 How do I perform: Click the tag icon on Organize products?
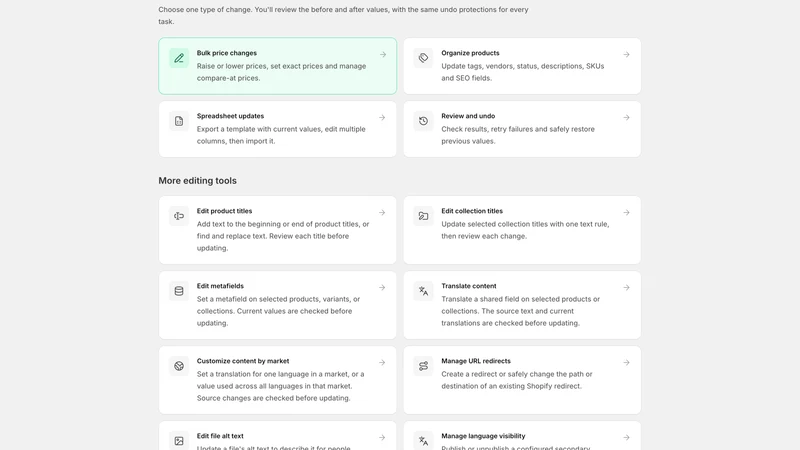(423, 58)
